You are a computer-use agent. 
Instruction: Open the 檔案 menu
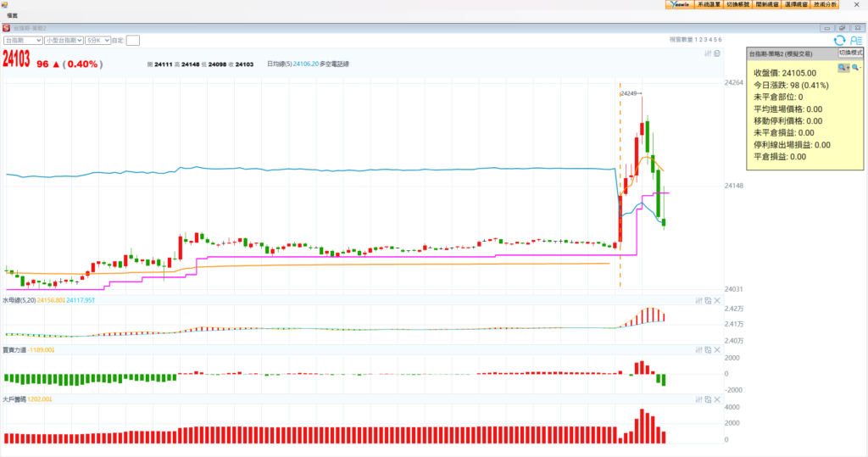click(x=13, y=16)
